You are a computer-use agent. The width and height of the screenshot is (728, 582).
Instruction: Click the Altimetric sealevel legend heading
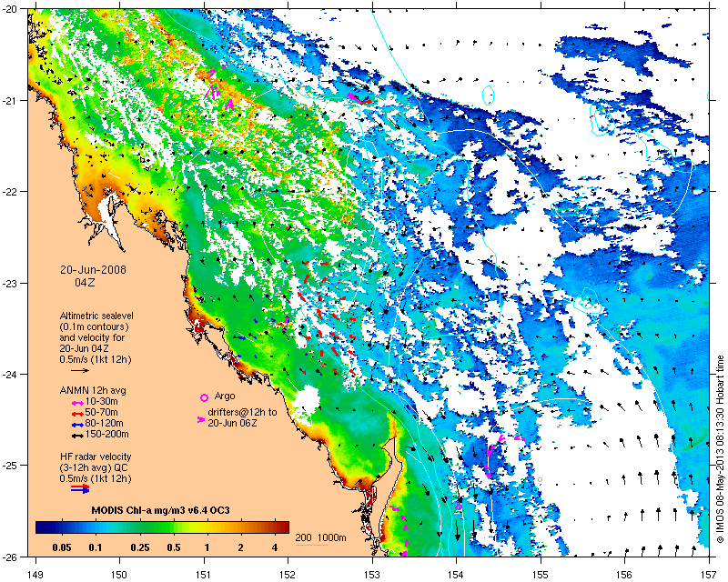pyautogui.click(x=96, y=316)
